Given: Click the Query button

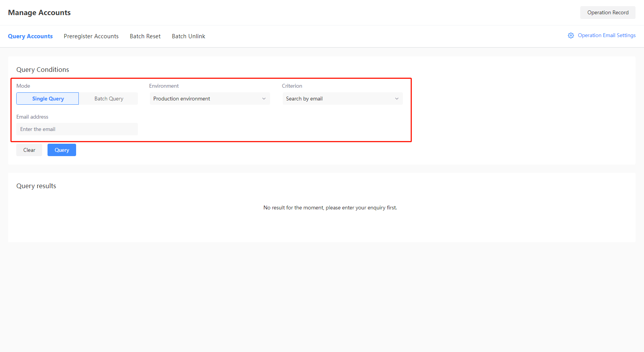Looking at the screenshot, I should click(x=61, y=150).
